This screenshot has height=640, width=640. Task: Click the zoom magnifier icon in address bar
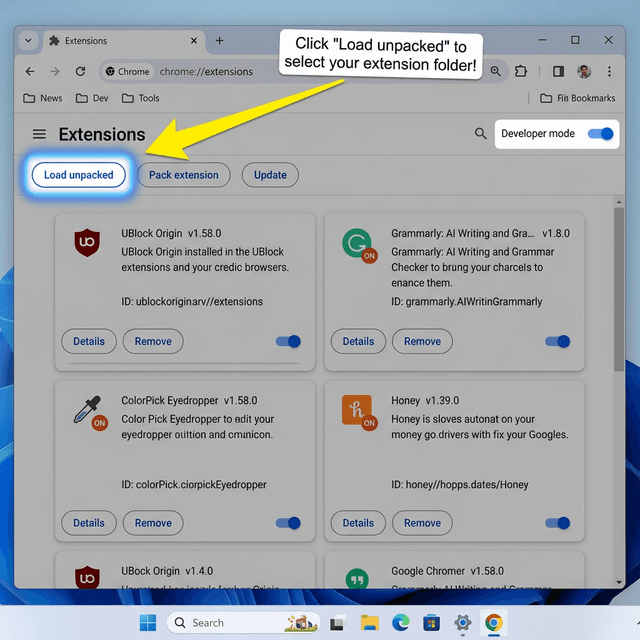496,71
